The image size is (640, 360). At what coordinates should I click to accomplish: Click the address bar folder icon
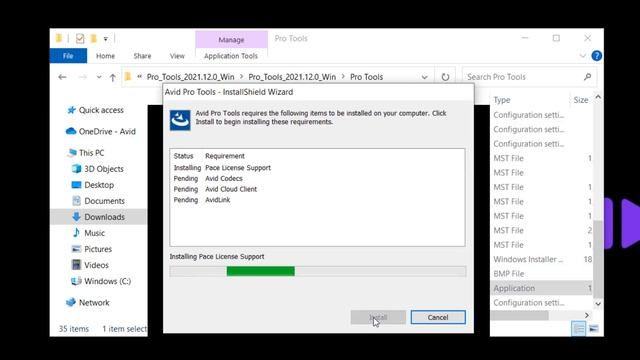point(128,76)
